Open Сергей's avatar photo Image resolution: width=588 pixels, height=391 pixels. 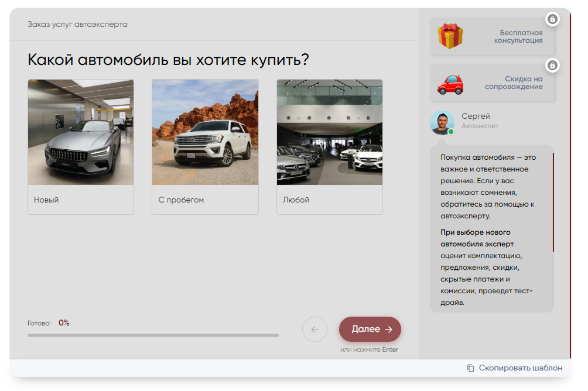[442, 122]
